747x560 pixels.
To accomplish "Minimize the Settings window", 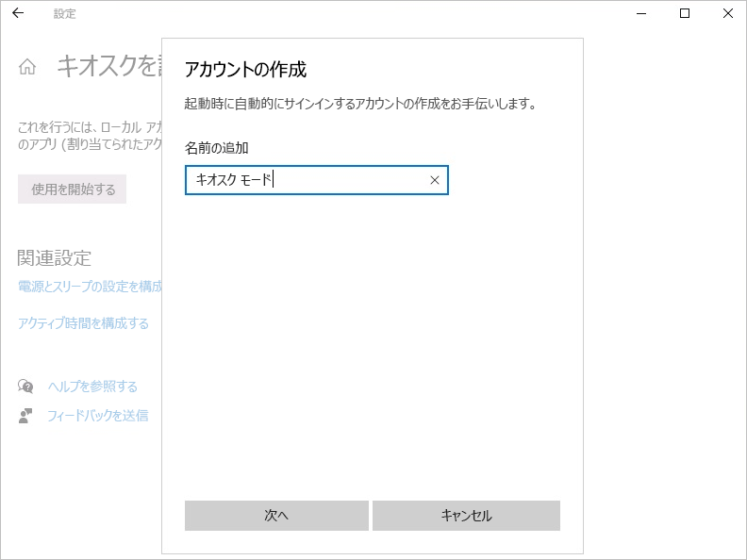I will (641, 13).
